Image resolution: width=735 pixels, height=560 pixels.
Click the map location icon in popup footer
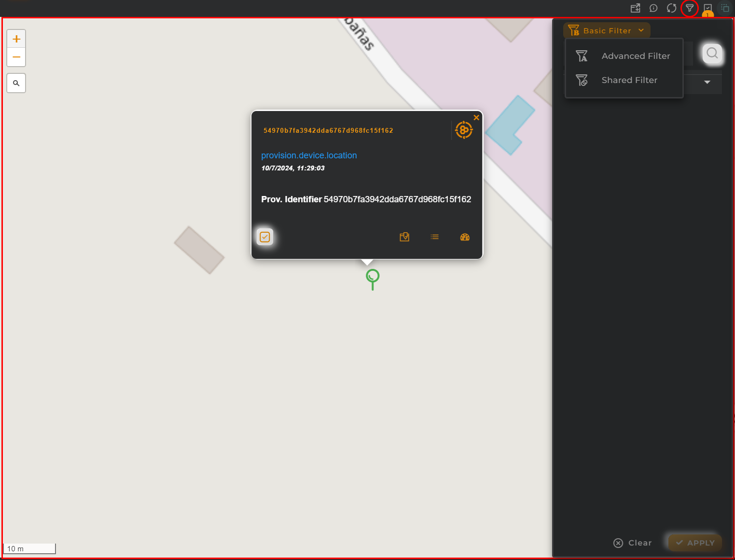click(x=404, y=237)
